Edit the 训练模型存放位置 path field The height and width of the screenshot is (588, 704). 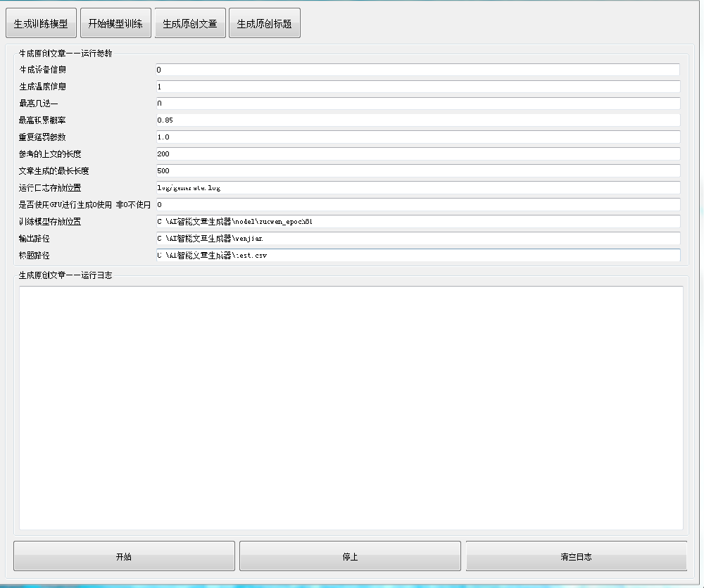[x=418, y=221]
